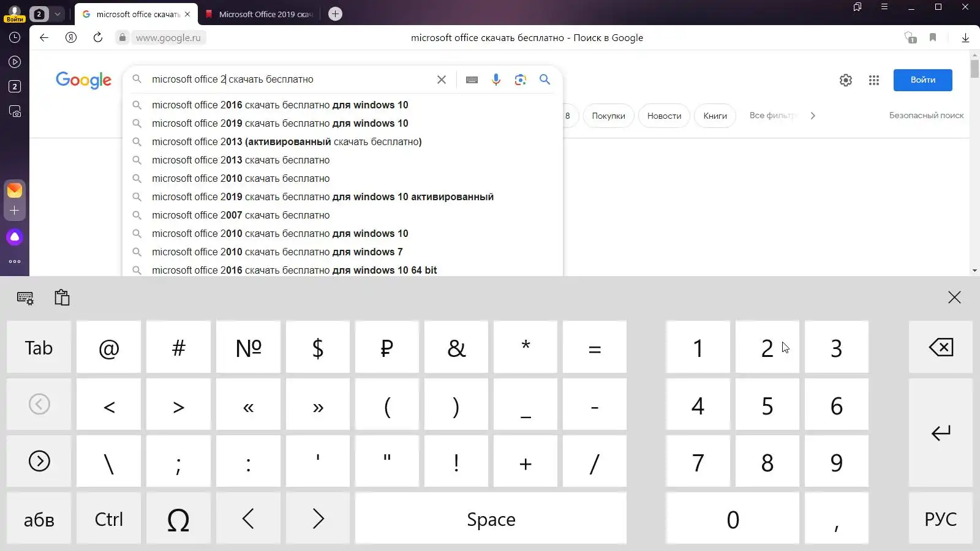
Task: Bookmark this page using bookmark icon
Action: 933,37
